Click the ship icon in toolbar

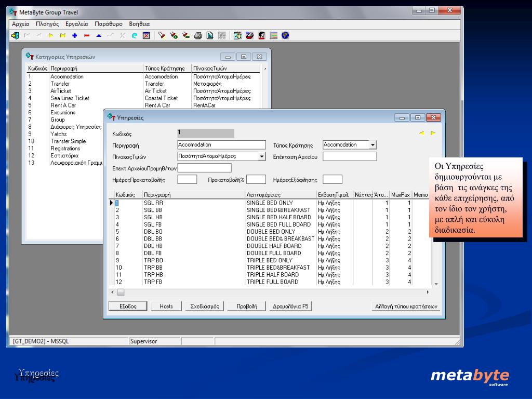tap(250, 35)
